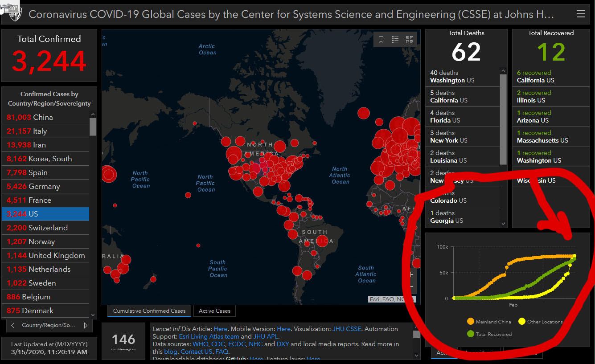Select the '1,135 Netherlands' row
This screenshot has height=364, width=595.
tap(45, 269)
